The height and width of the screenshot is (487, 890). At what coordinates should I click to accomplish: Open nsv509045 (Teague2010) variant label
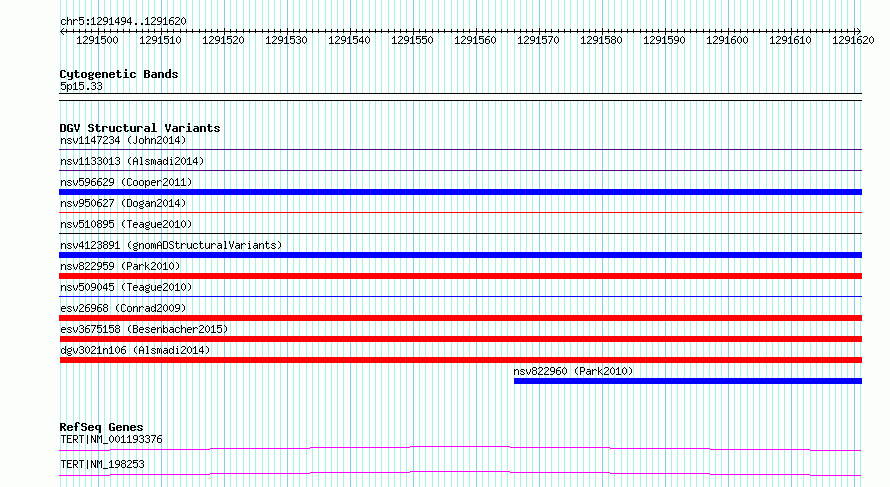126,287
